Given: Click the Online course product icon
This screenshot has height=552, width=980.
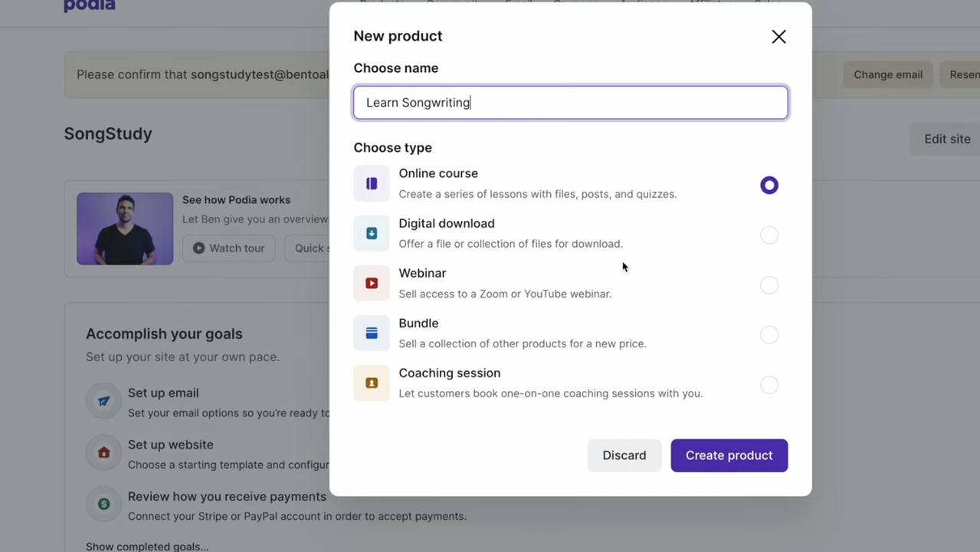Looking at the screenshot, I should [x=372, y=184].
